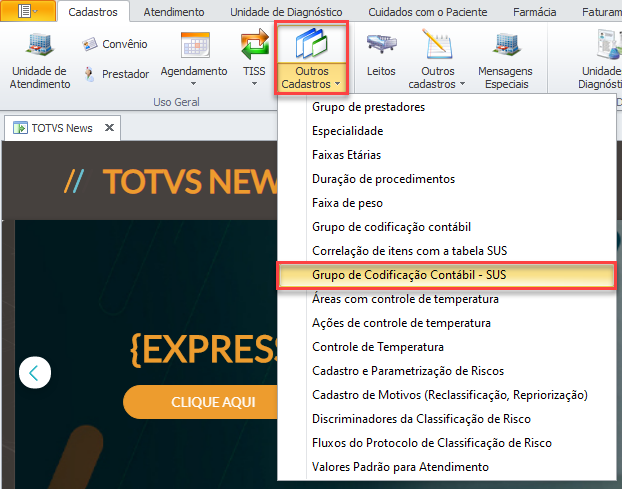Select Especialidade menu item
The image size is (622, 489).
coord(447,131)
